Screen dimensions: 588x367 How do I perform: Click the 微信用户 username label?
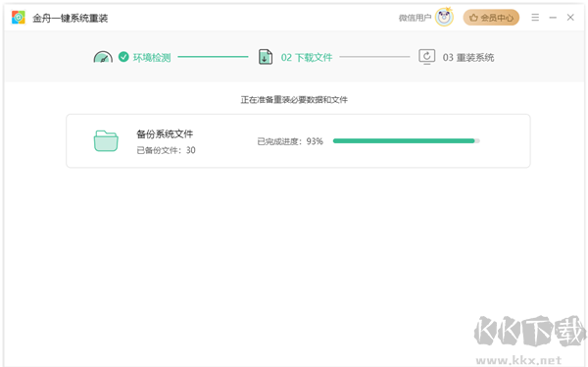415,18
